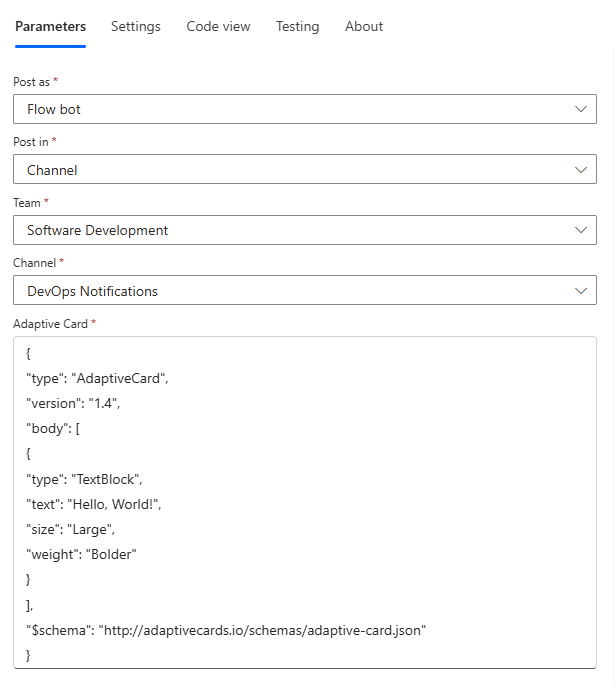This screenshot has height=687, width=615.
Task: Click the Parameters tab
Action: point(50,27)
